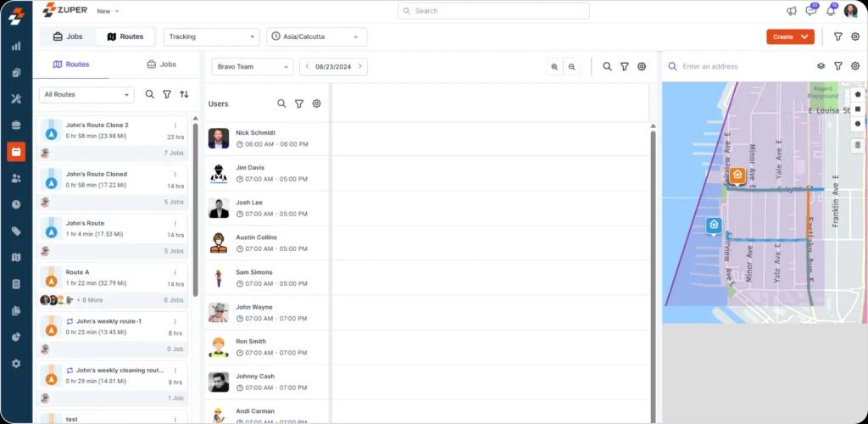Select the Jobs tab in left panel
868x424 pixels.
coord(161,64)
